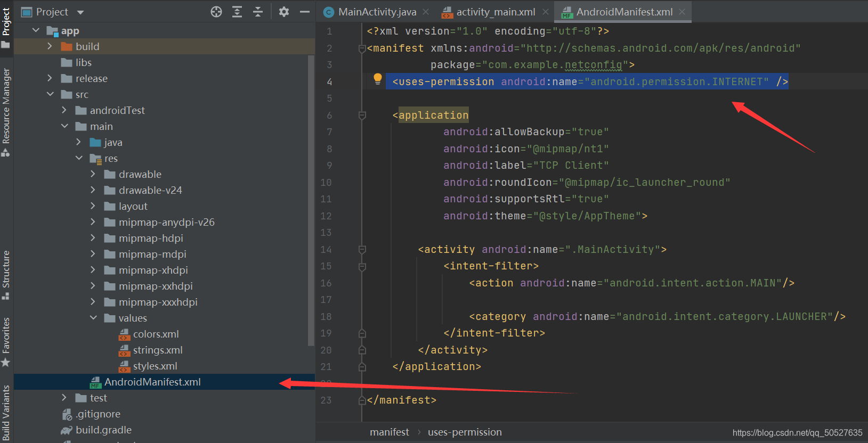Select the mipmap-xhdpi folder
The image size is (868, 443).
tap(153, 270)
